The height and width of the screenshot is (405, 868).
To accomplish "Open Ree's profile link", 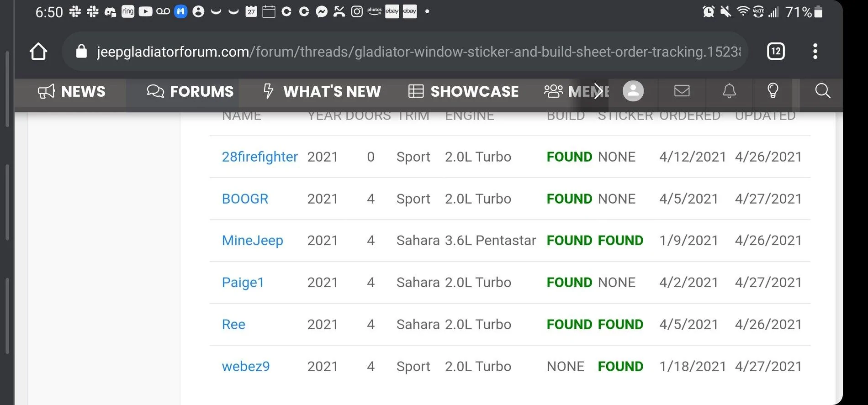I will pyautogui.click(x=233, y=324).
